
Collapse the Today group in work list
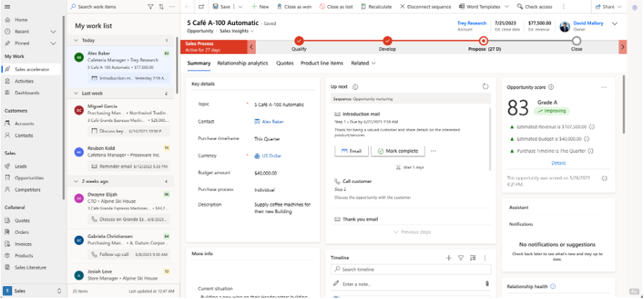coord(75,40)
